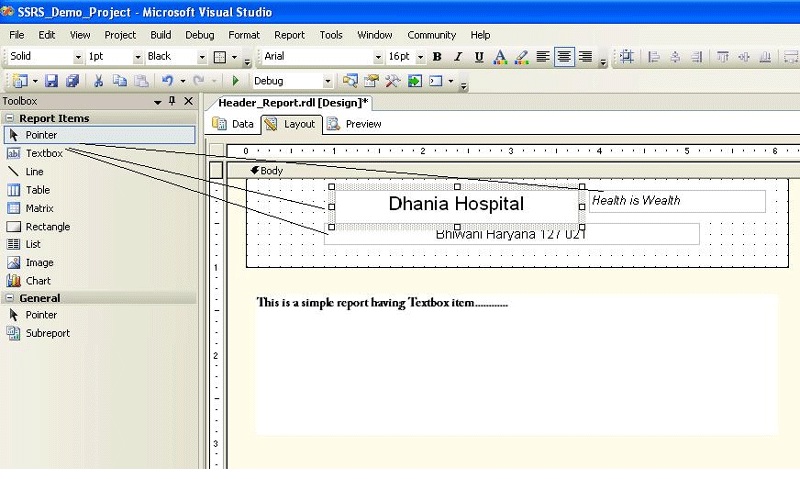Click the Redo icon
Image resolution: width=800 pixels, height=479 pixels.
tap(198, 81)
